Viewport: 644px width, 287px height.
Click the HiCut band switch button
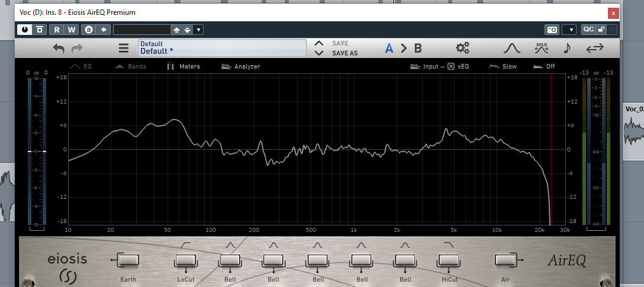coord(449,260)
